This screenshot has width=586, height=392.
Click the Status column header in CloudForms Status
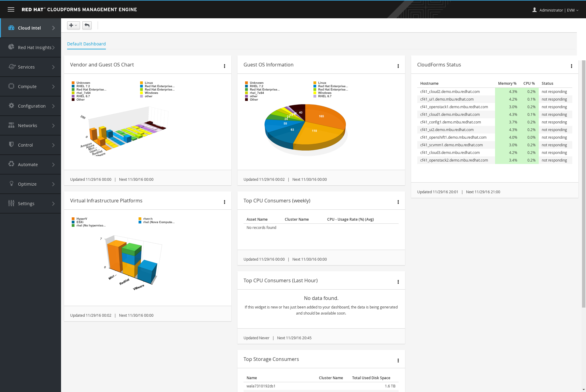point(547,84)
